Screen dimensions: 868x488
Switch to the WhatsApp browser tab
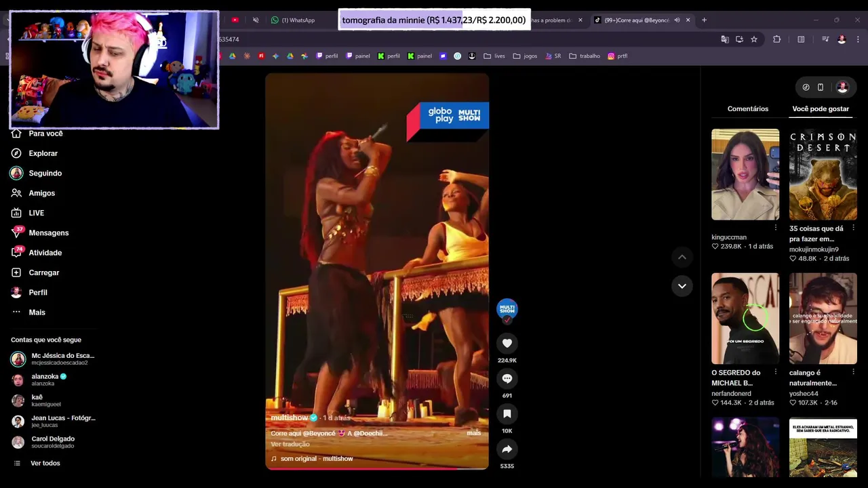pos(297,20)
